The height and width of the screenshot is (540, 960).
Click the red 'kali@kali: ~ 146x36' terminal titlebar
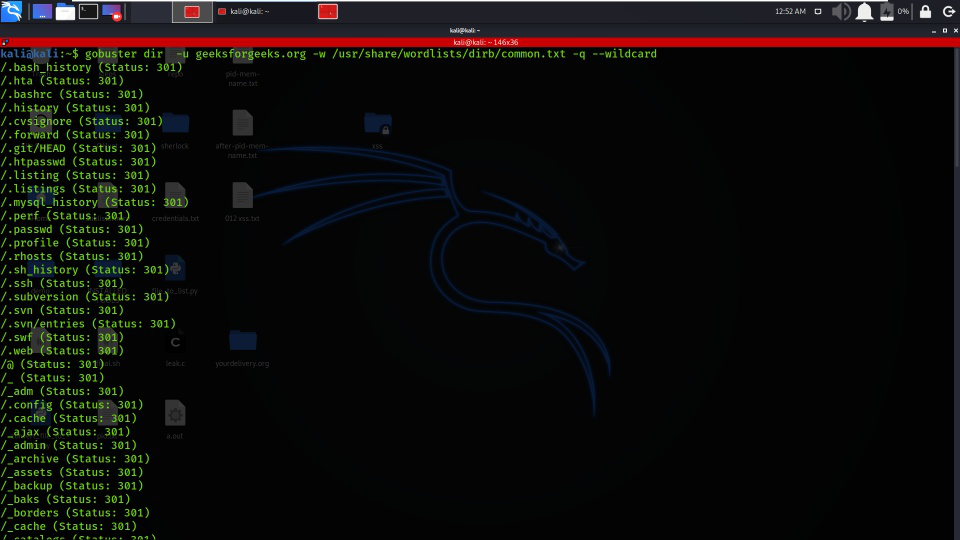485,42
